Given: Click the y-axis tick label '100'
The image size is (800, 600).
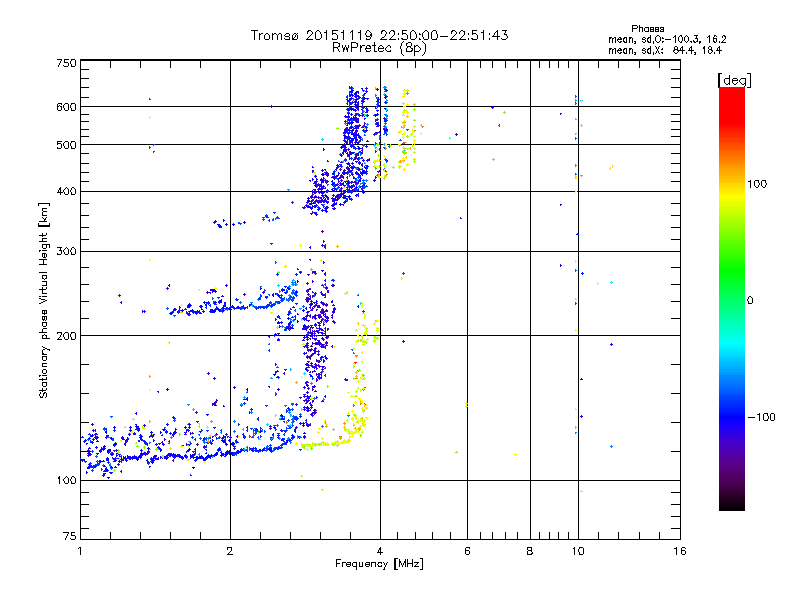Looking at the screenshot, I should 66,481.
